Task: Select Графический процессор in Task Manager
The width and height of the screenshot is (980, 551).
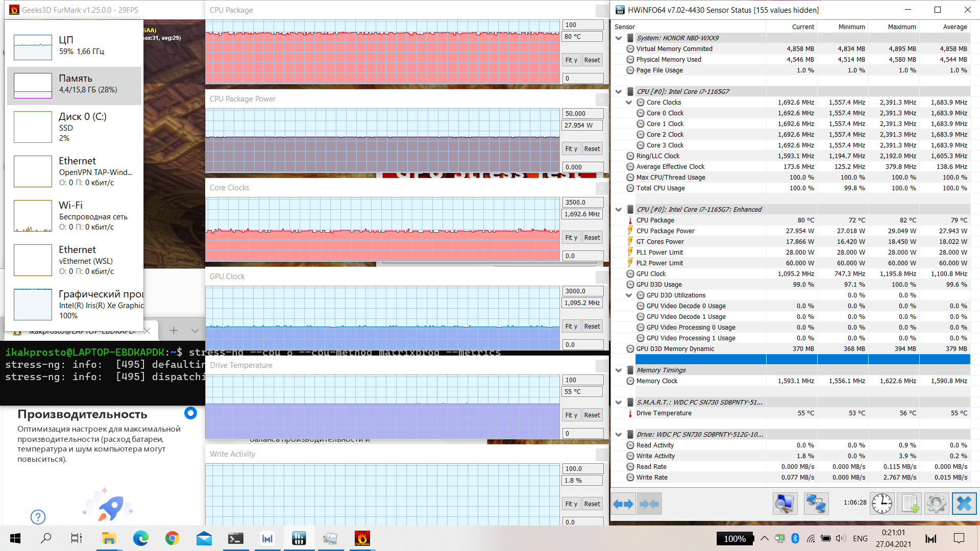Action: coord(74,305)
